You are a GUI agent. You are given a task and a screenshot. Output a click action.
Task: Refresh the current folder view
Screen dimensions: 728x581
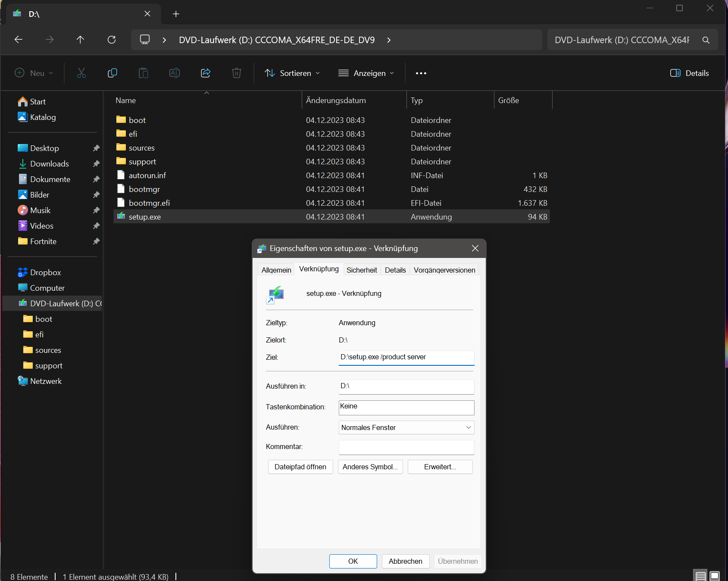tap(112, 40)
